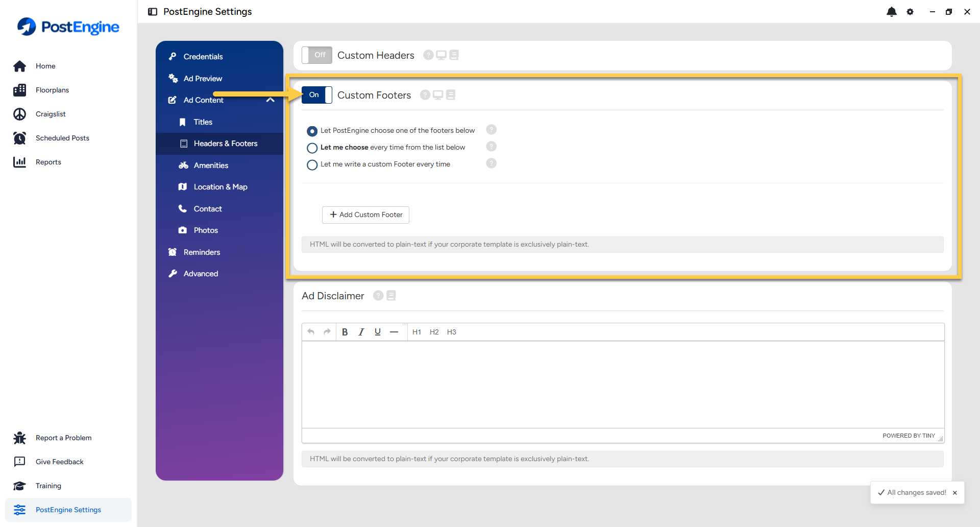Toggle underline formatting in the disclaimer editor
Screen dimensions: 980x527
pyautogui.click(x=378, y=332)
